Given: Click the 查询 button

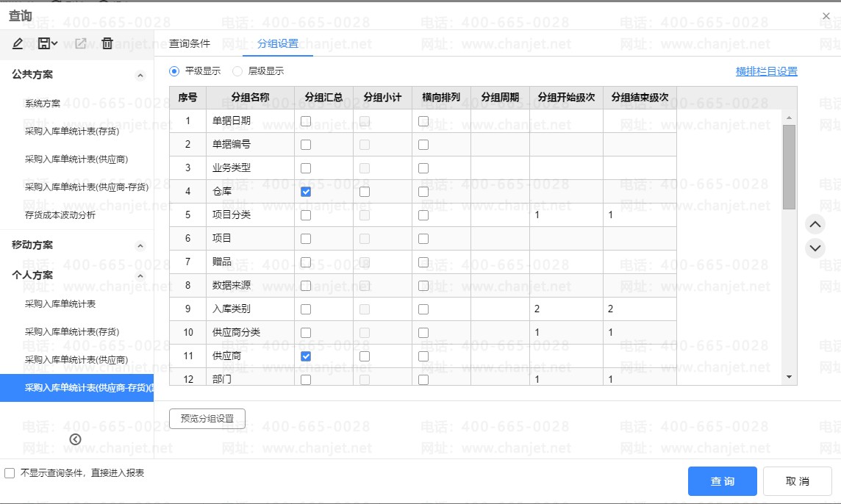Looking at the screenshot, I should point(722,481).
